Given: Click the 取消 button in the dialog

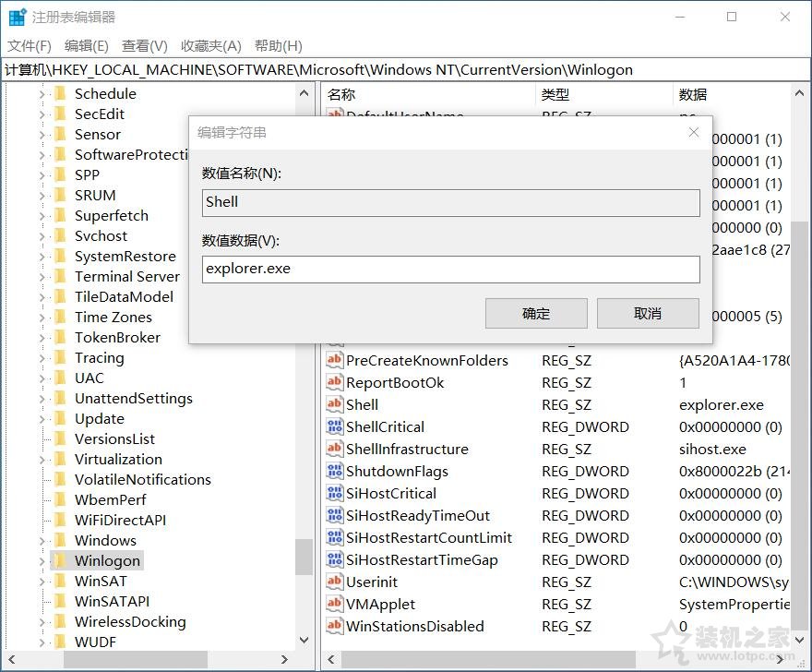Looking at the screenshot, I should (x=648, y=313).
